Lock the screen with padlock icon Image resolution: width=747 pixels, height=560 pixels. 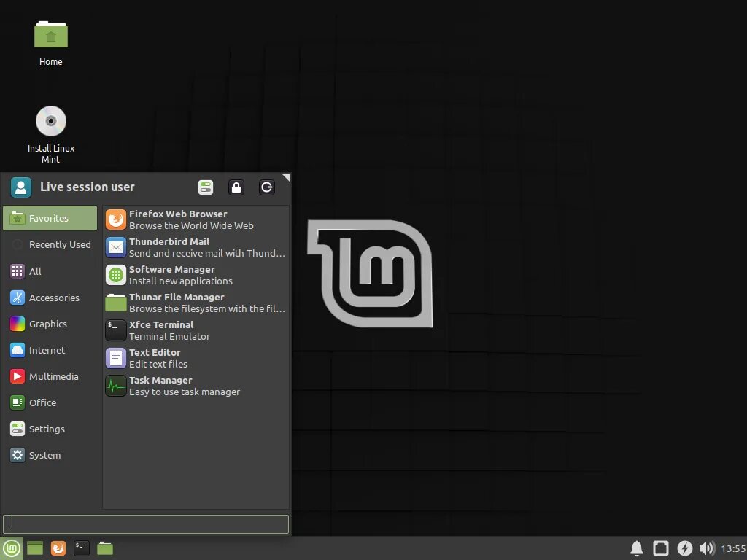pyautogui.click(x=236, y=187)
